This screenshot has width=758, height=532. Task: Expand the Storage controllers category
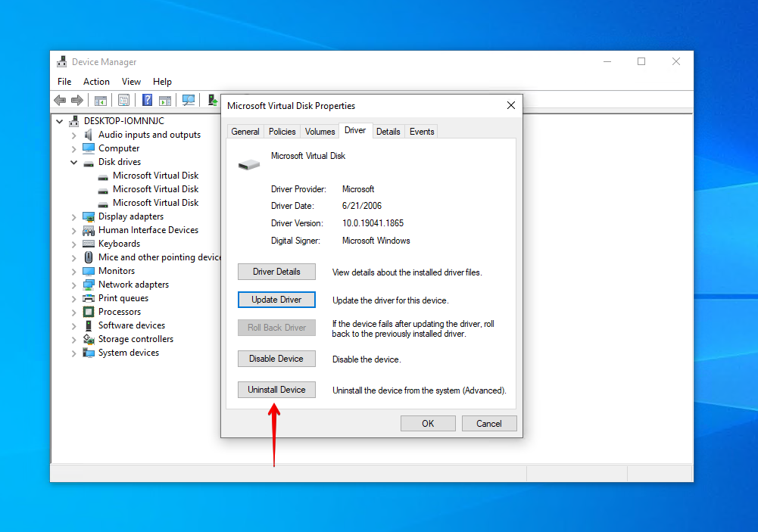(x=73, y=339)
